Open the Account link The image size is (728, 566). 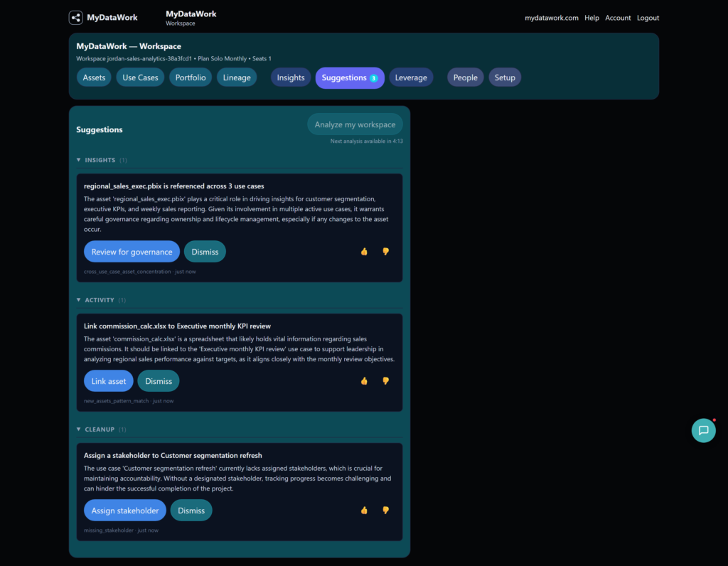point(618,18)
